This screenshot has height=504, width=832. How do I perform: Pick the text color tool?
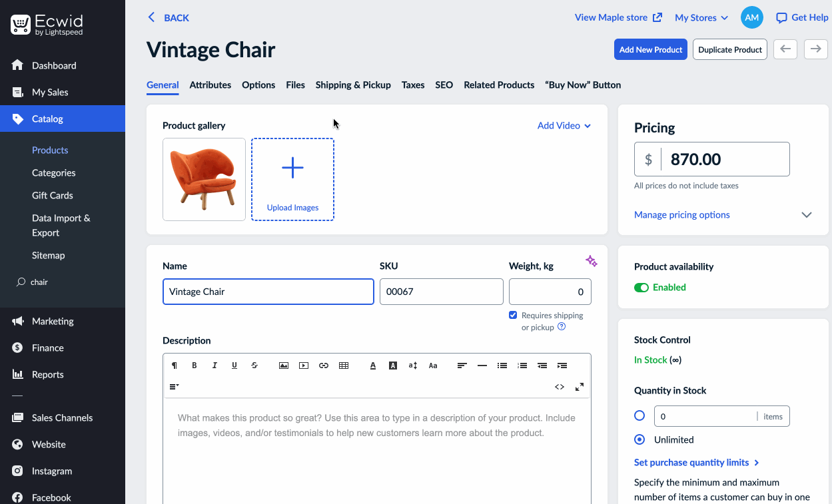coord(373,366)
